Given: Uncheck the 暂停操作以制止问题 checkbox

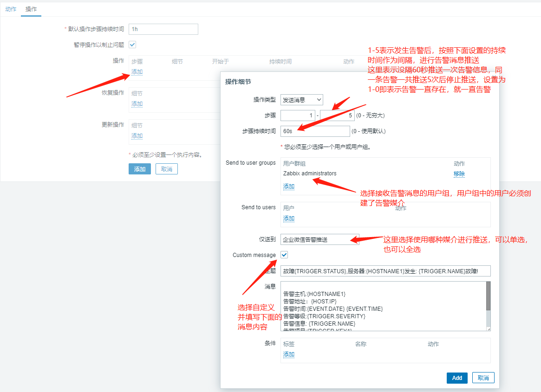Looking at the screenshot, I should click(132, 45).
